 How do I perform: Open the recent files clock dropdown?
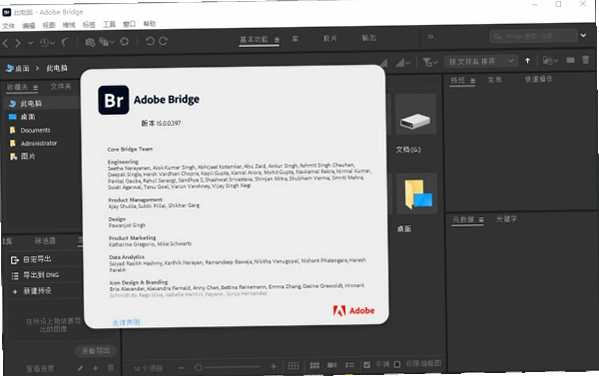[x=47, y=42]
